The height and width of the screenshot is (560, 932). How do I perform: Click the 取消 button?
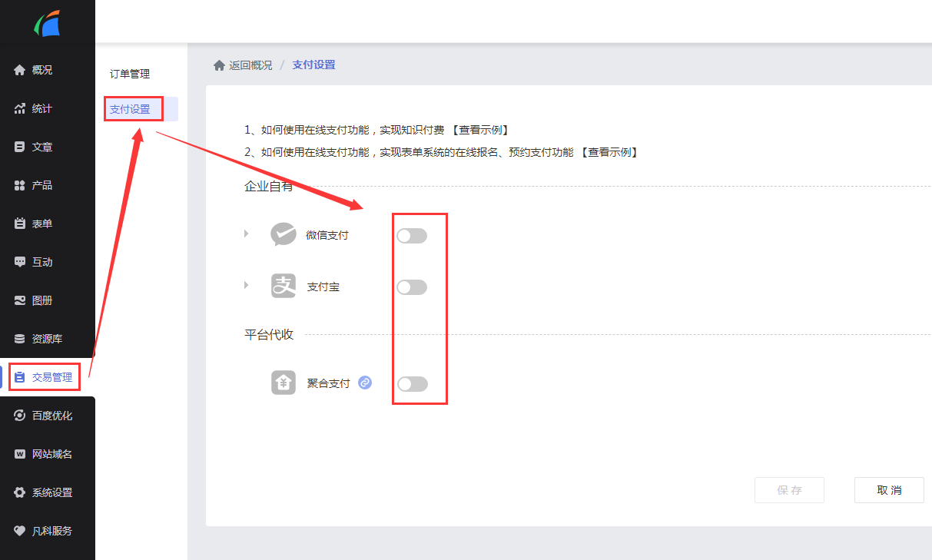pos(889,490)
